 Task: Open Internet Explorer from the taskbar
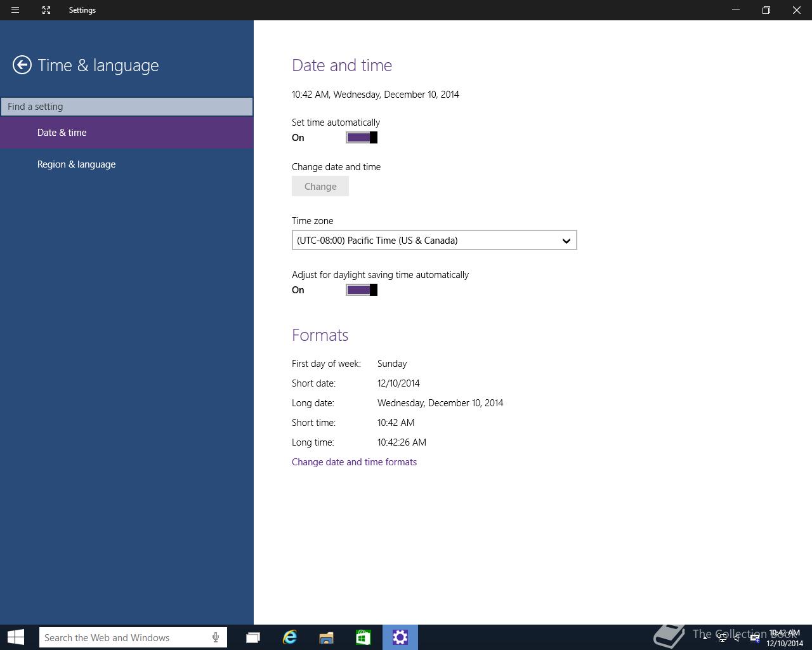pyautogui.click(x=290, y=637)
